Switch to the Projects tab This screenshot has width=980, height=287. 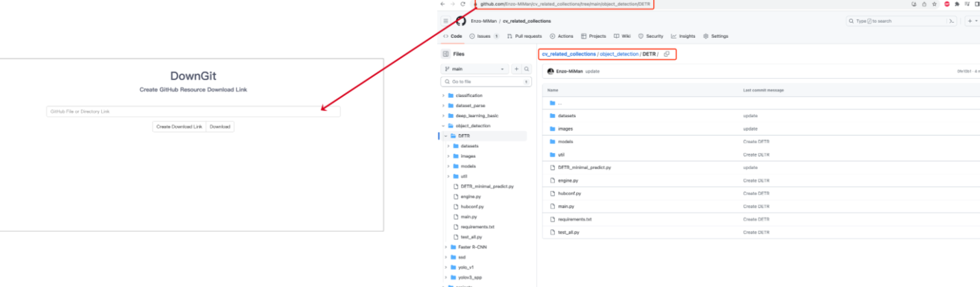point(593,36)
